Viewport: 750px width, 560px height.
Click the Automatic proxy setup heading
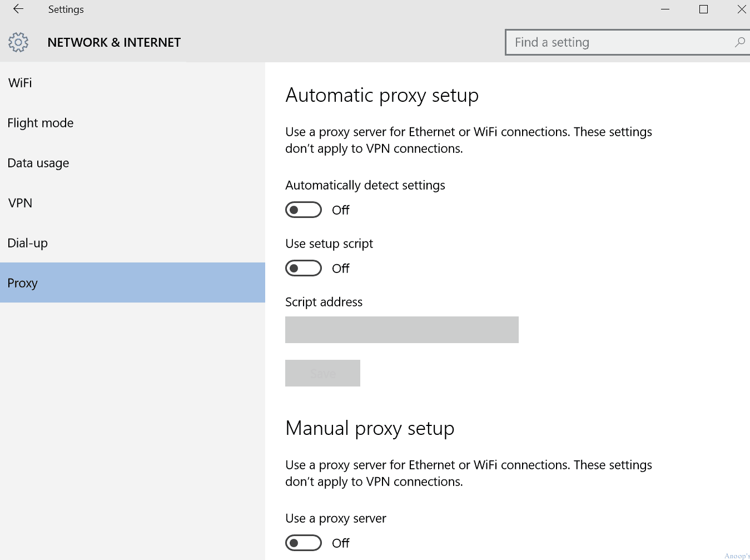pos(382,96)
